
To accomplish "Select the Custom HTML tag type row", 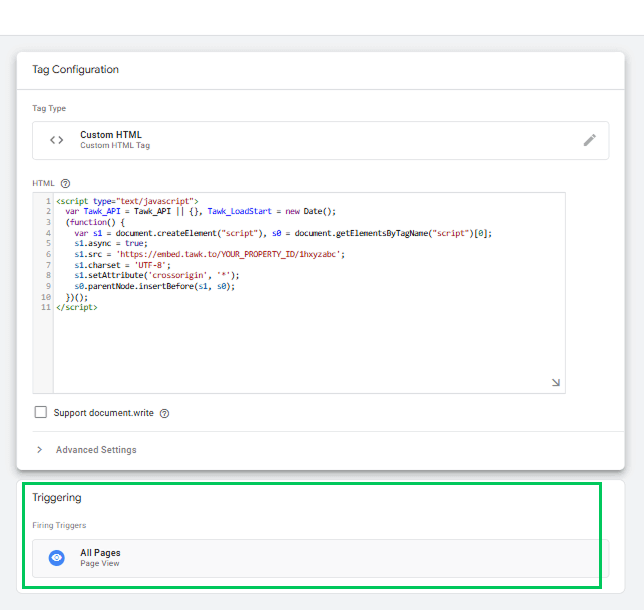I will coord(320,140).
